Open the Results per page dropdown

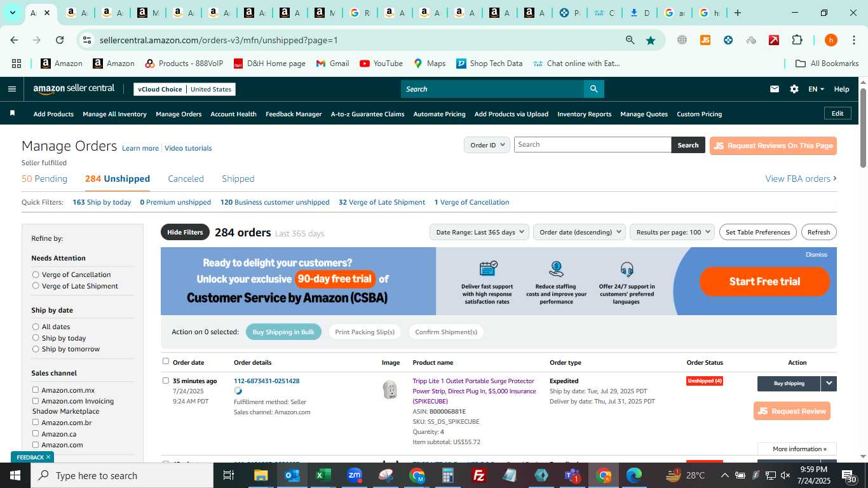pos(672,232)
